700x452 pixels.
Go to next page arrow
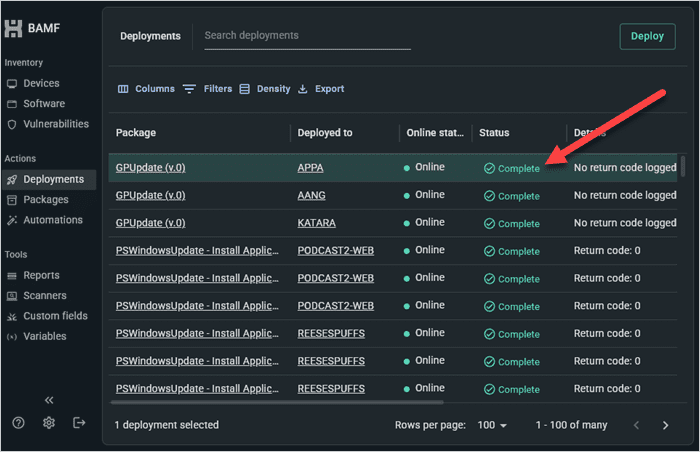click(665, 425)
